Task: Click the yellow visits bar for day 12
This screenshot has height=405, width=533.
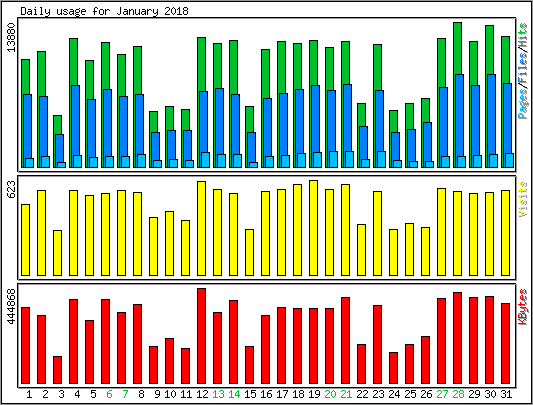Action: (202, 229)
